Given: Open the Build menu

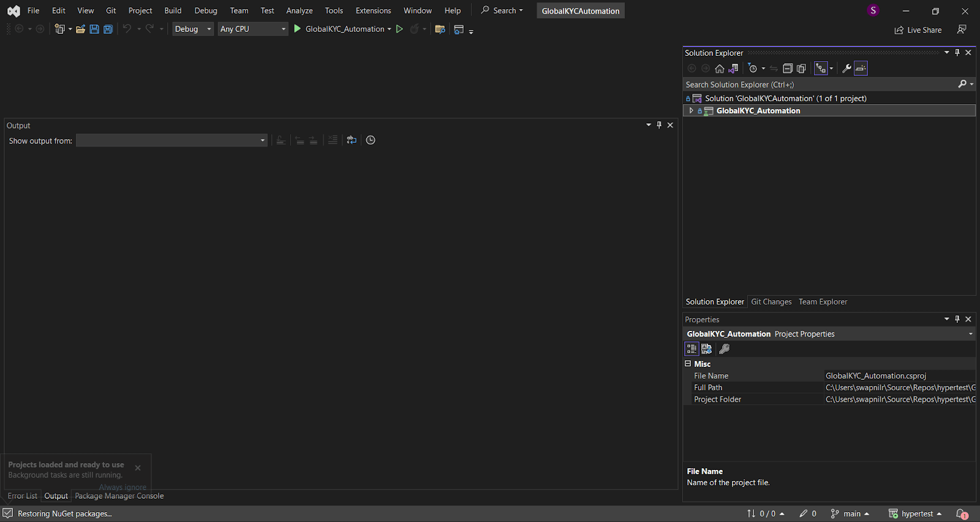Looking at the screenshot, I should [x=173, y=10].
